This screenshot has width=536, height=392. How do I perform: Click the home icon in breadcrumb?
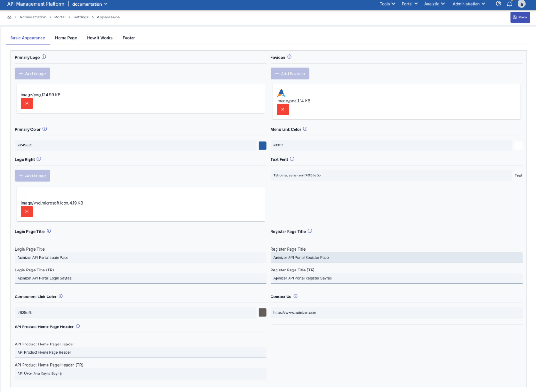click(9, 17)
